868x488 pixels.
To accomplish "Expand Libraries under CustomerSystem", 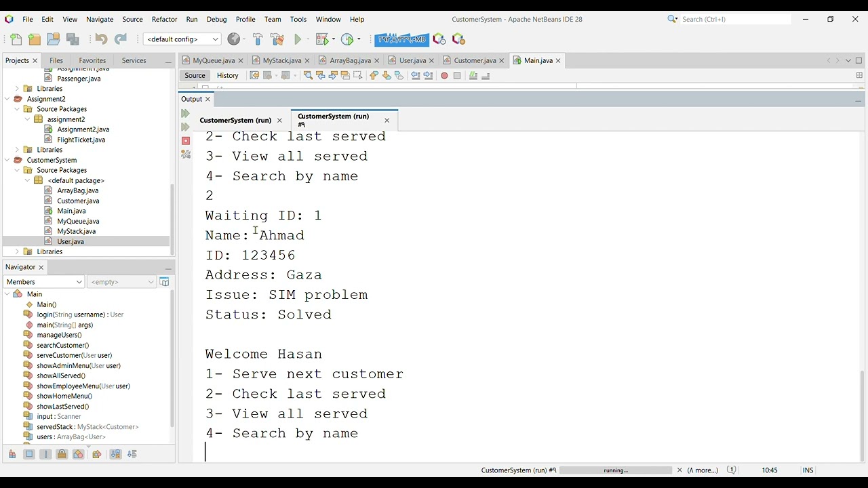I will pos(18,251).
